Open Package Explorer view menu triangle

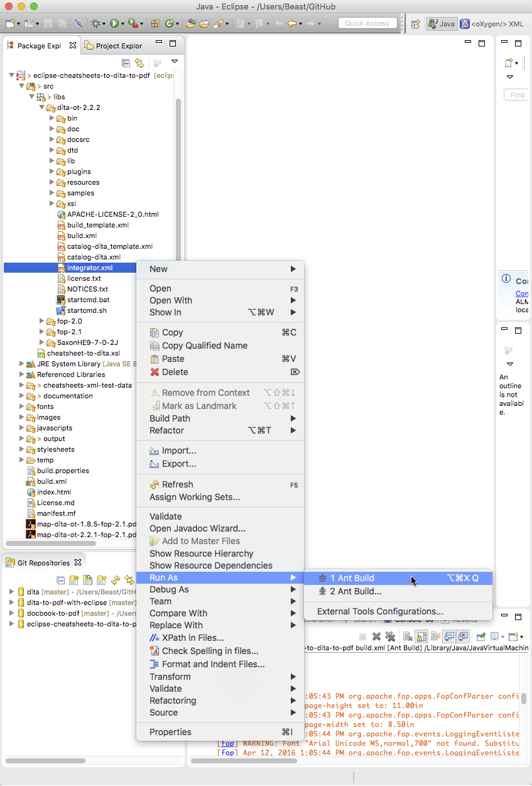click(175, 62)
